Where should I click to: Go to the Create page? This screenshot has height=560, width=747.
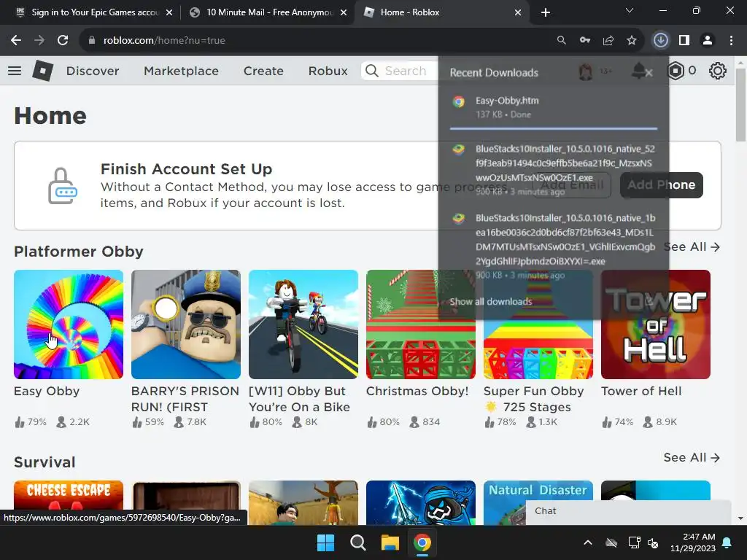pos(263,71)
